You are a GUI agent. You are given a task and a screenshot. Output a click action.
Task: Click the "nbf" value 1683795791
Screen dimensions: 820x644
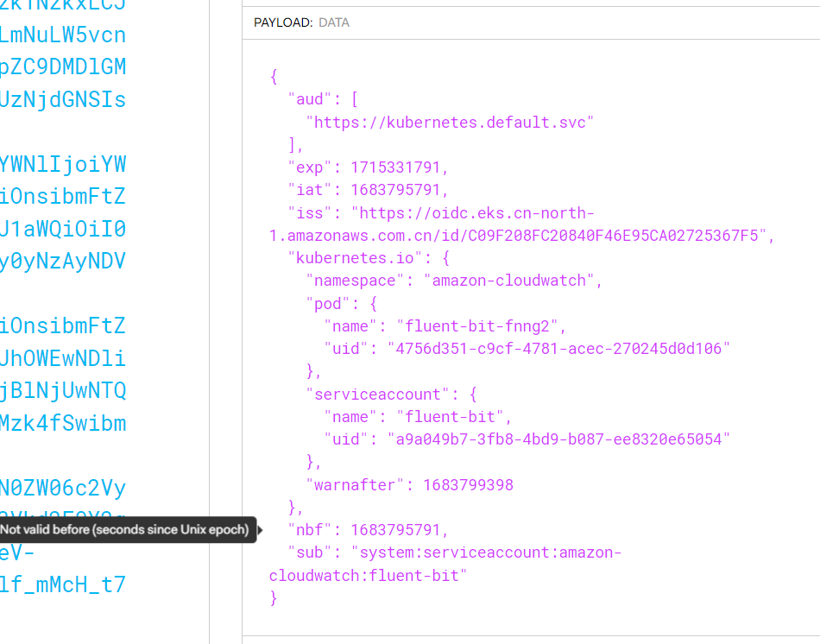(x=395, y=530)
